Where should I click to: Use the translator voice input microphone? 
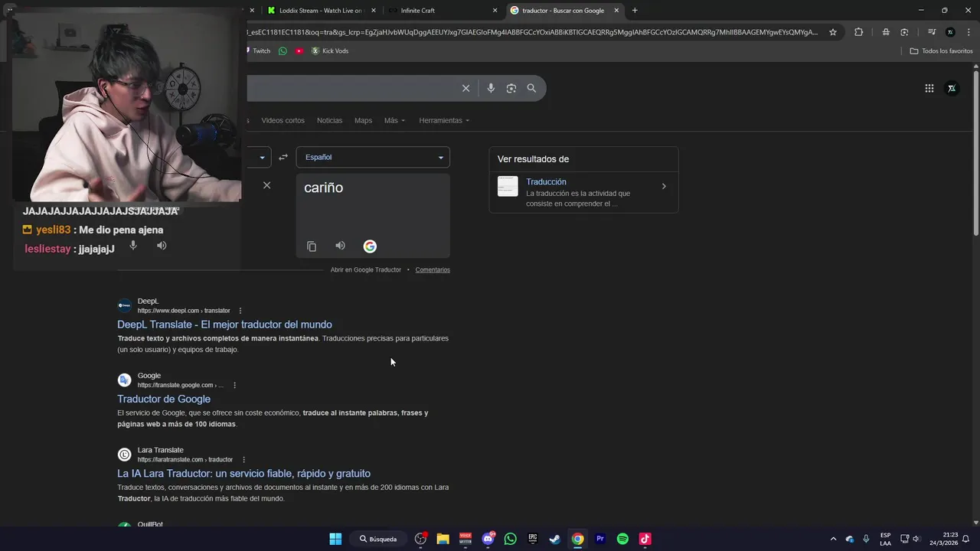click(133, 246)
